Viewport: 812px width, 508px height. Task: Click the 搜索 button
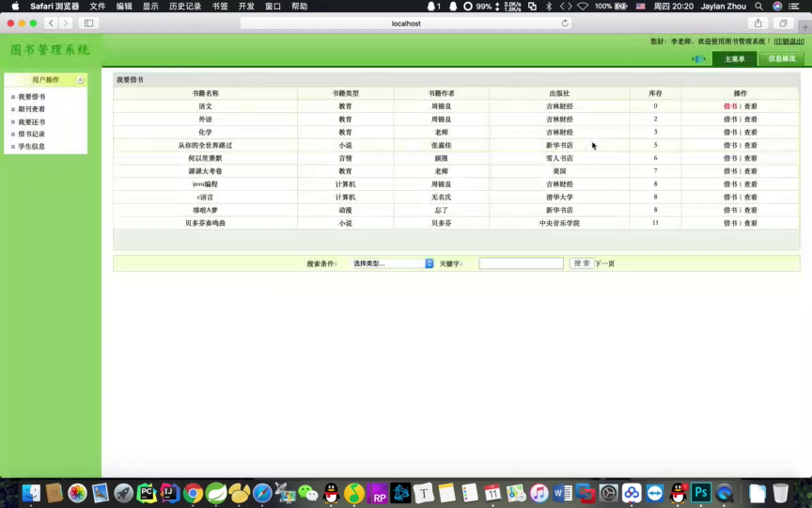582,263
